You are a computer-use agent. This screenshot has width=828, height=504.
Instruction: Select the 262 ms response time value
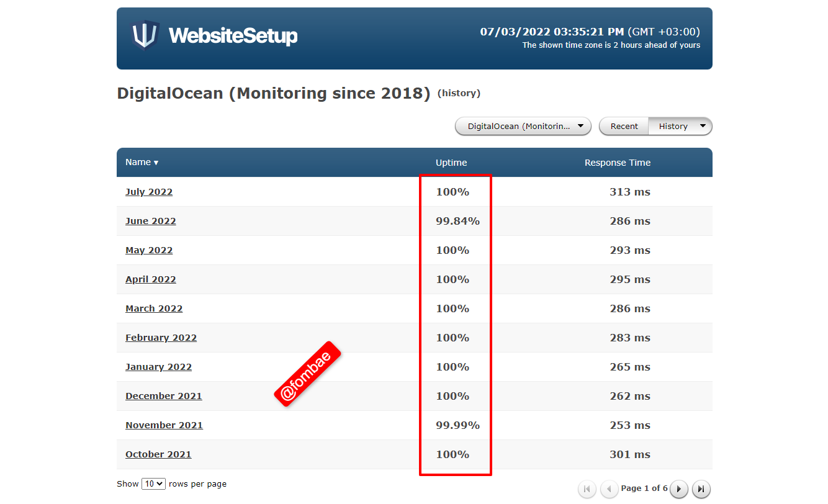630,396
